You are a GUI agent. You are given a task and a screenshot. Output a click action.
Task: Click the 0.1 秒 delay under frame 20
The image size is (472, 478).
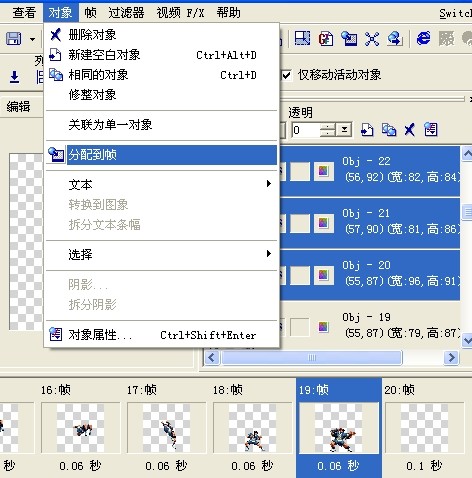click(x=424, y=466)
